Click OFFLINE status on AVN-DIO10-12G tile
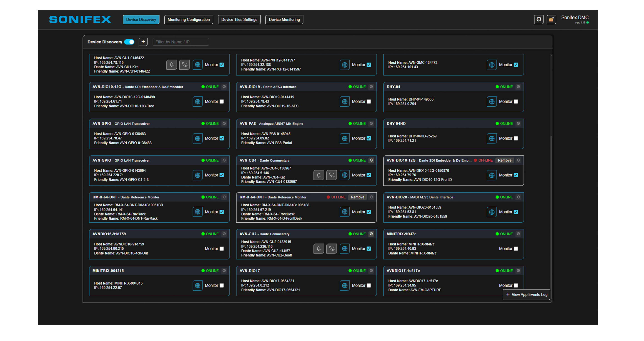Viewport: 644px width, 341px height. (x=483, y=160)
